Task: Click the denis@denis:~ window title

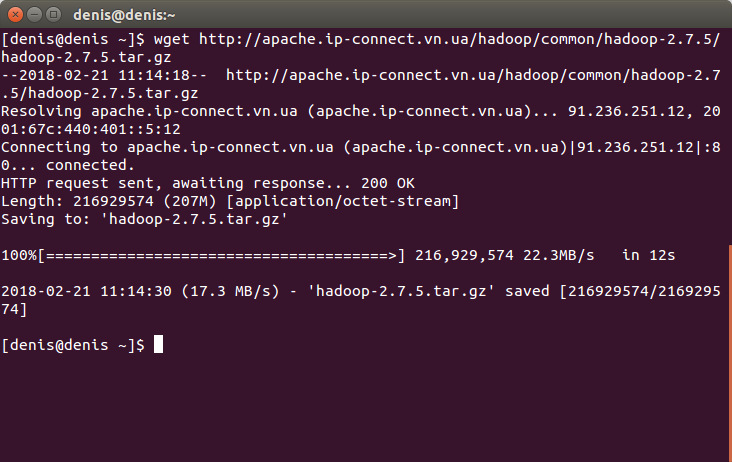Action: pos(124,15)
